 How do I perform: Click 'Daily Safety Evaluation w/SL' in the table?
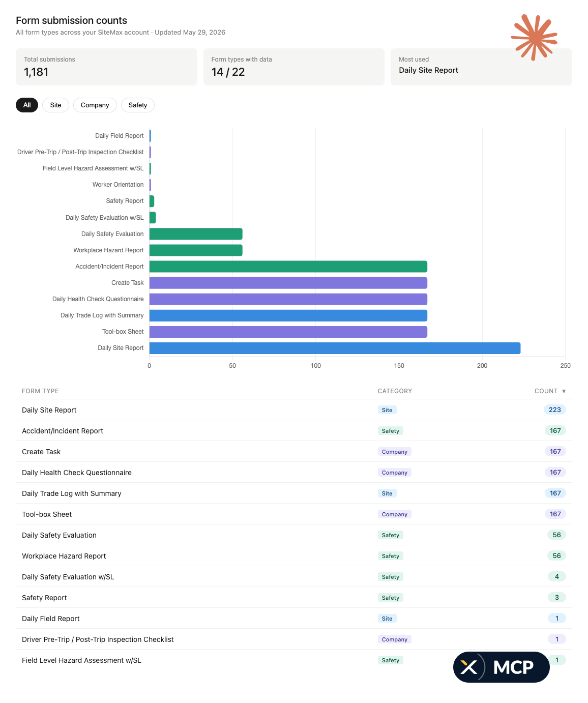point(68,577)
